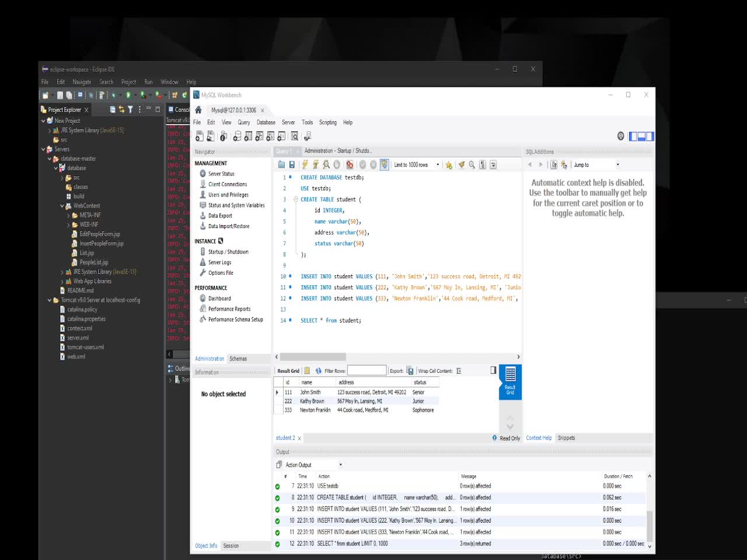The image size is (747, 560).
Task: Switch to the Snippets tab
Action: point(566,438)
